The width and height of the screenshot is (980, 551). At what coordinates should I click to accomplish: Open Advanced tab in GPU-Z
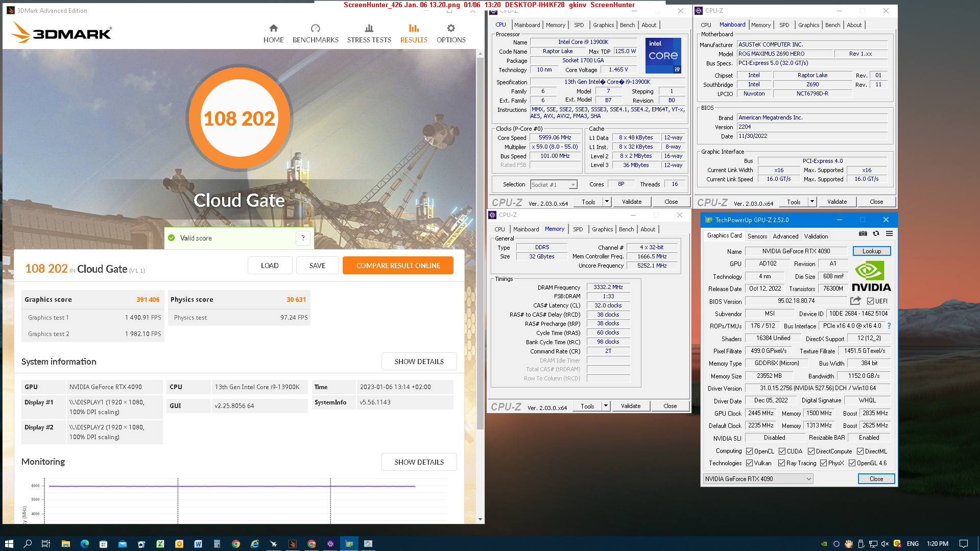click(x=785, y=236)
